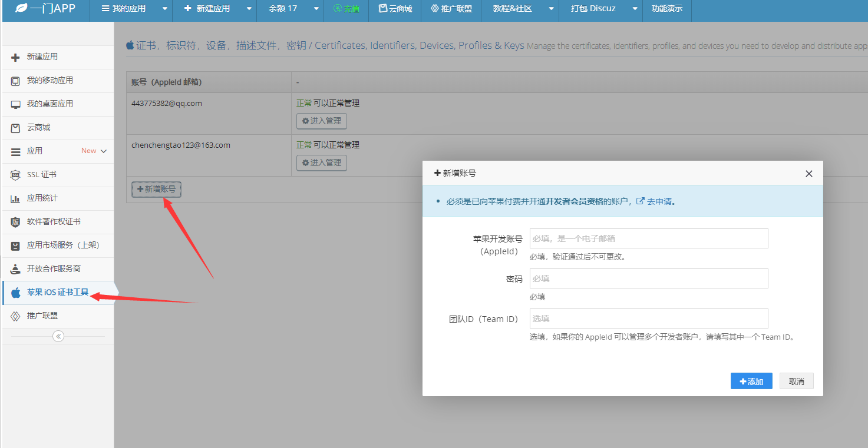
Task: Click the 我的桌面应用 monitor icon
Action: click(x=16, y=104)
